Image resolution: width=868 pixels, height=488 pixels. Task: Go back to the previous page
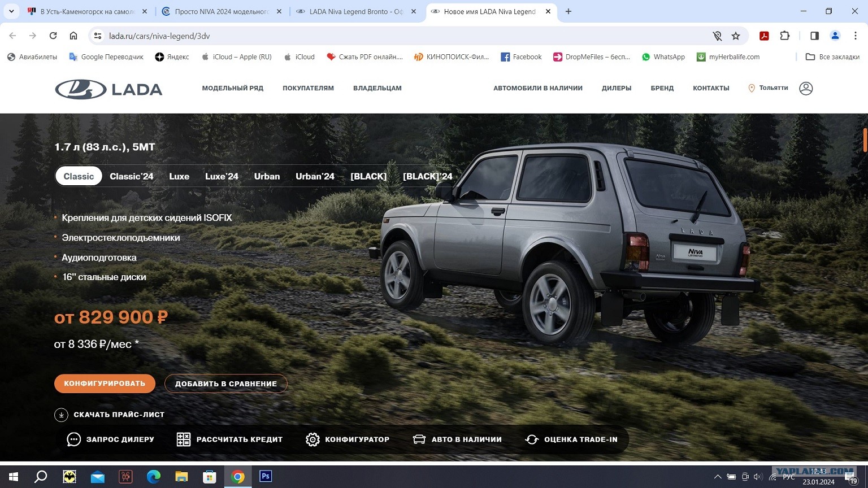point(12,36)
